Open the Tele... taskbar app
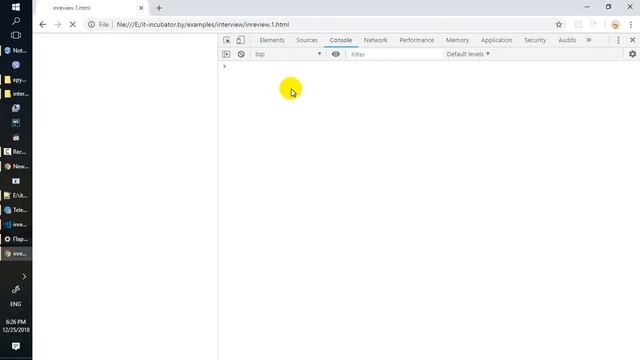Image resolution: width=640 pixels, height=360 pixels. point(16,210)
